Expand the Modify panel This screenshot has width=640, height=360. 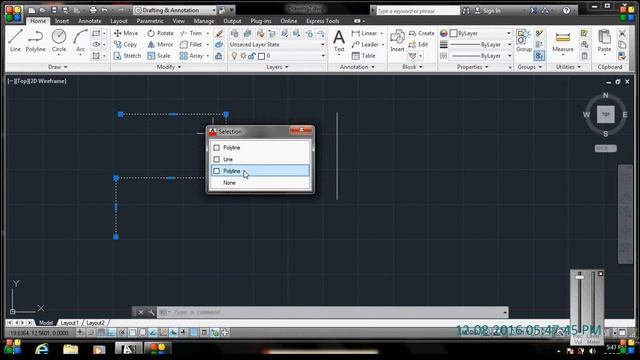[169, 67]
